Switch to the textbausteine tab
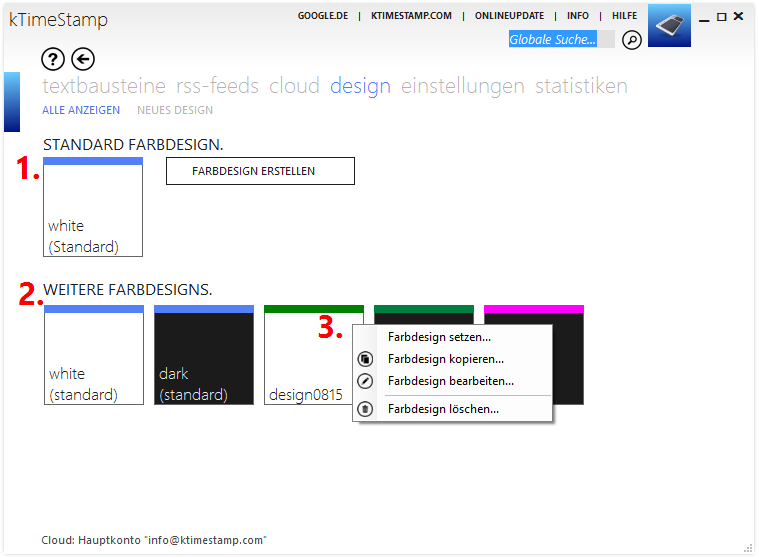 pyautogui.click(x=104, y=86)
